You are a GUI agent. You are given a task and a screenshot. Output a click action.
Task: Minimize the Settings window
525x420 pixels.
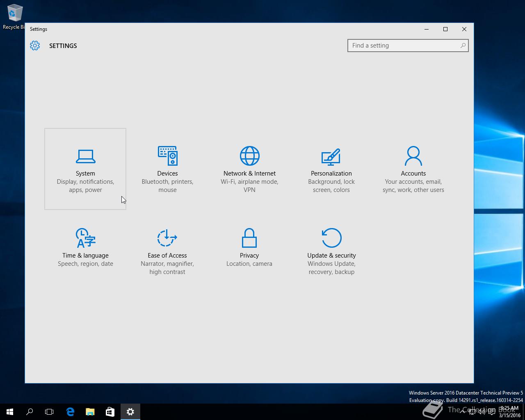click(427, 29)
